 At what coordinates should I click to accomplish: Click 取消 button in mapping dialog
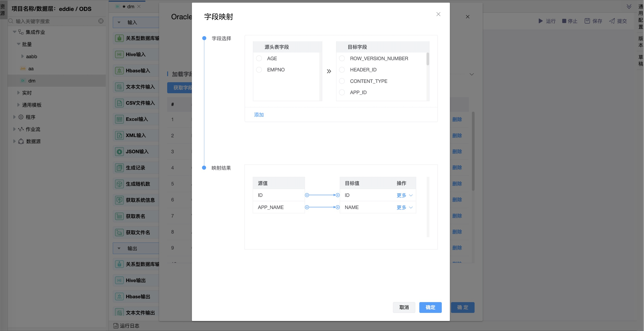click(404, 307)
